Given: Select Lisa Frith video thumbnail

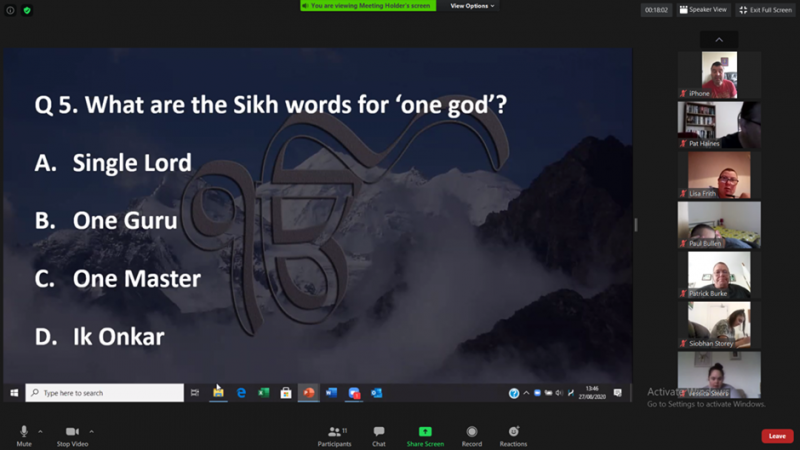Looking at the screenshot, I should (719, 174).
